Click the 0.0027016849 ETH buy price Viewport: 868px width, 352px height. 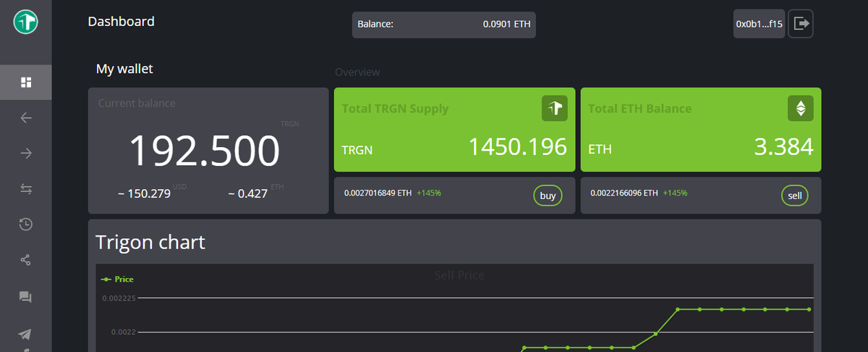click(x=378, y=193)
